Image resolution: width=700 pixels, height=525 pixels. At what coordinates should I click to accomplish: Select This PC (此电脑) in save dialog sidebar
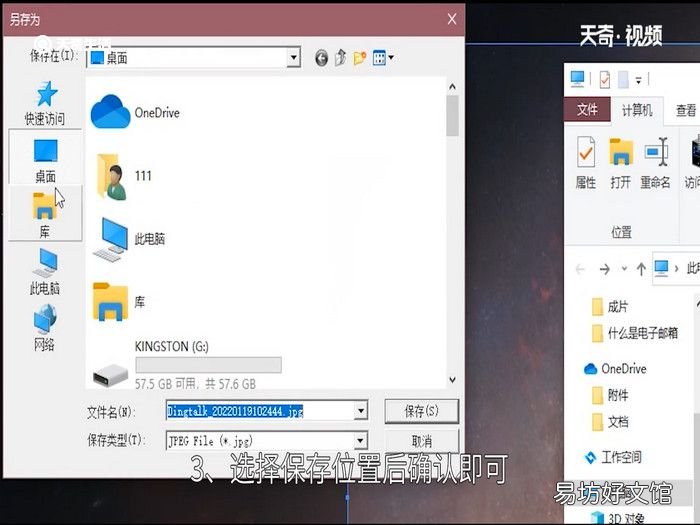coord(45,271)
